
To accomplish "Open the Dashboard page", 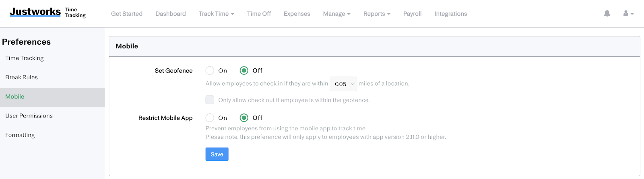I will [171, 14].
